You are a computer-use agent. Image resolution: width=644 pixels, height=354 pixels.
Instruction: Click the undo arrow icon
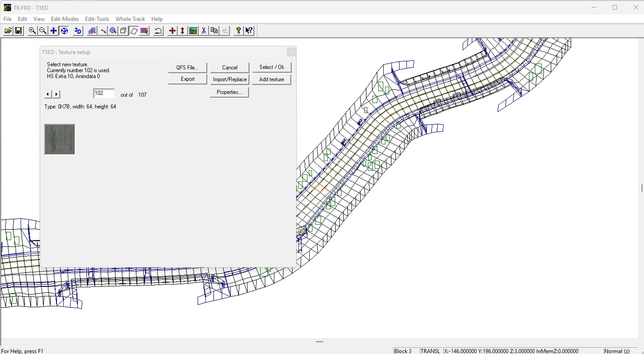tap(158, 31)
